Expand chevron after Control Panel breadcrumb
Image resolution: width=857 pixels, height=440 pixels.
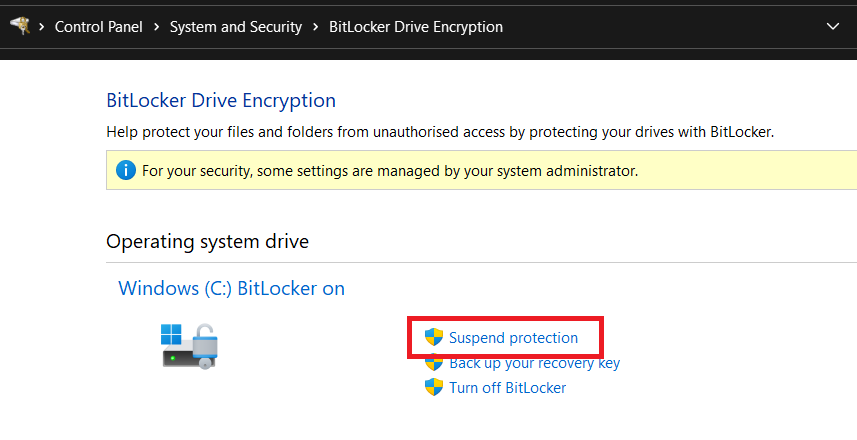157,27
